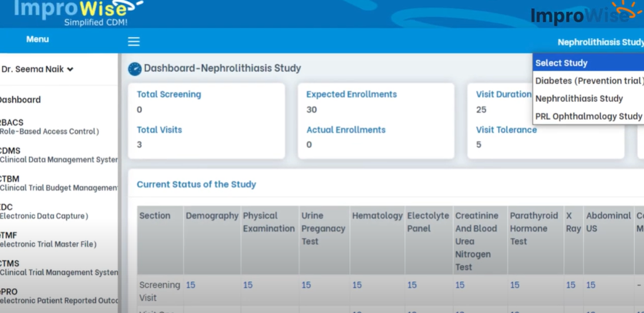Open EDC Electronic Data Capture module

(44, 212)
